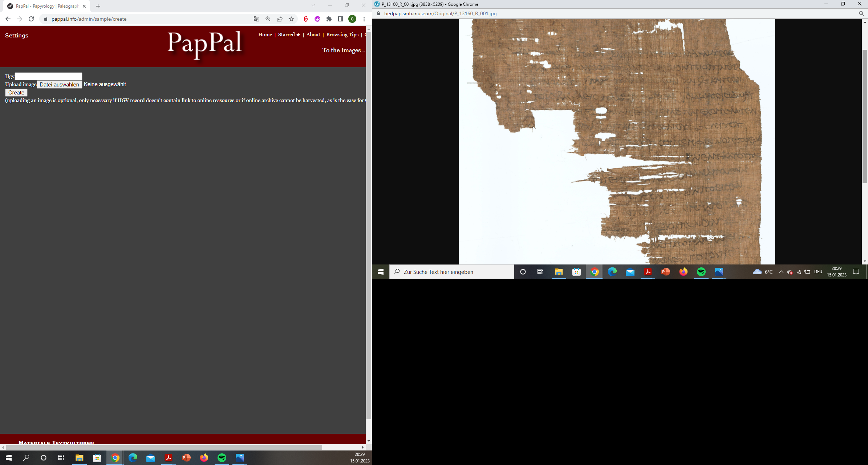Click the Create button
This screenshot has width=868, height=465.
pos(16,93)
